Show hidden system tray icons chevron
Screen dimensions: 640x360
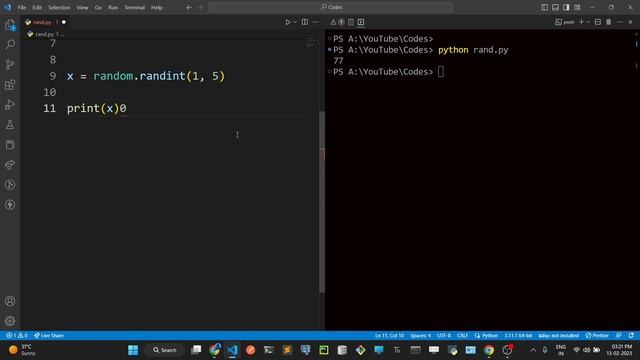(x=533, y=350)
